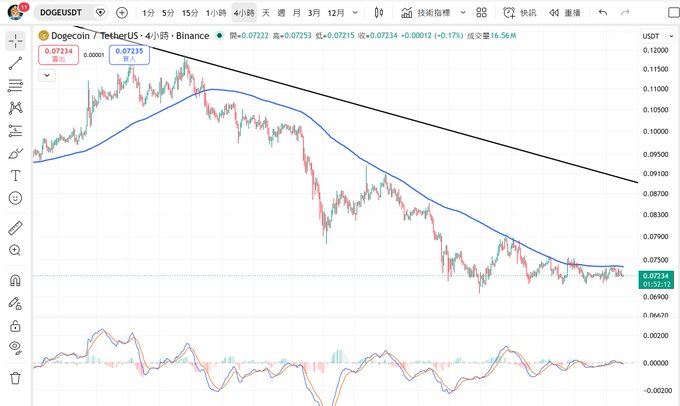Open the USDT currency dropdown
Screen dimensions: 680x406
(x=658, y=36)
